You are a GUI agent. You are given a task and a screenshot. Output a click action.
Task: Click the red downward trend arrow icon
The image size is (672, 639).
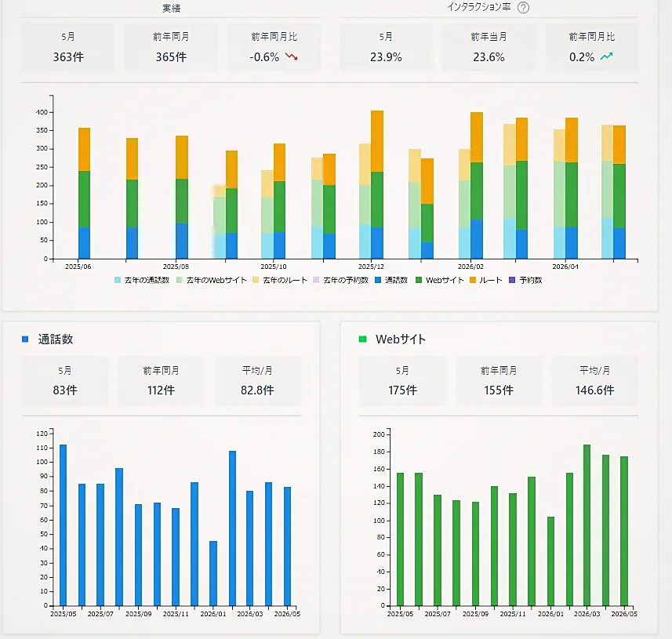point(292,56)
